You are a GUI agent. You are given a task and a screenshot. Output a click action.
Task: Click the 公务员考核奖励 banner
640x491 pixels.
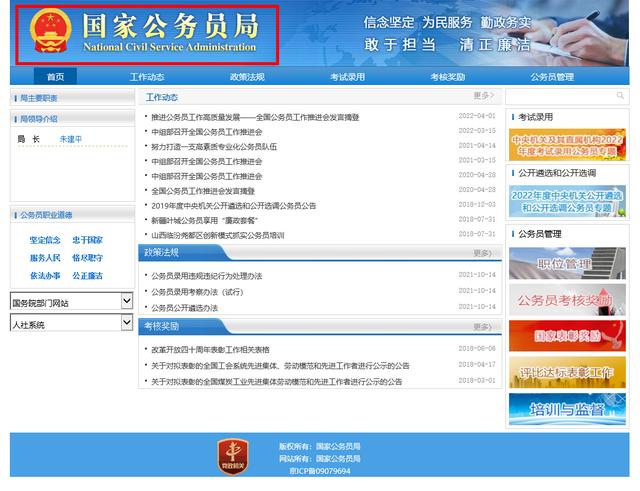567,300
